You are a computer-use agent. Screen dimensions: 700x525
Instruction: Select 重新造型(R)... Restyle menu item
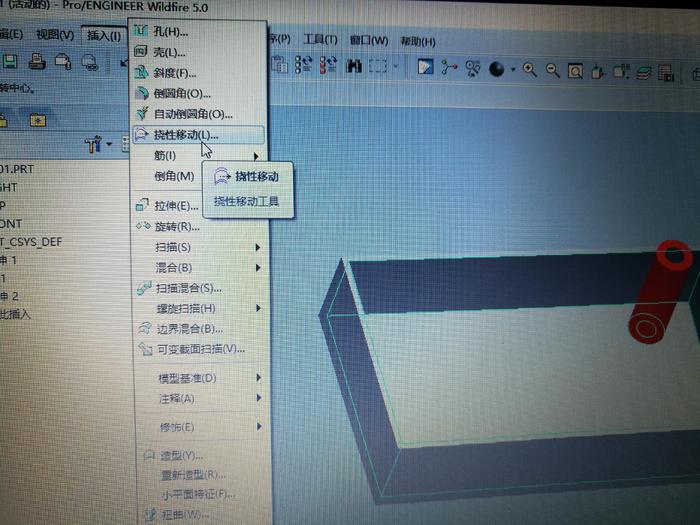point(204,475)
